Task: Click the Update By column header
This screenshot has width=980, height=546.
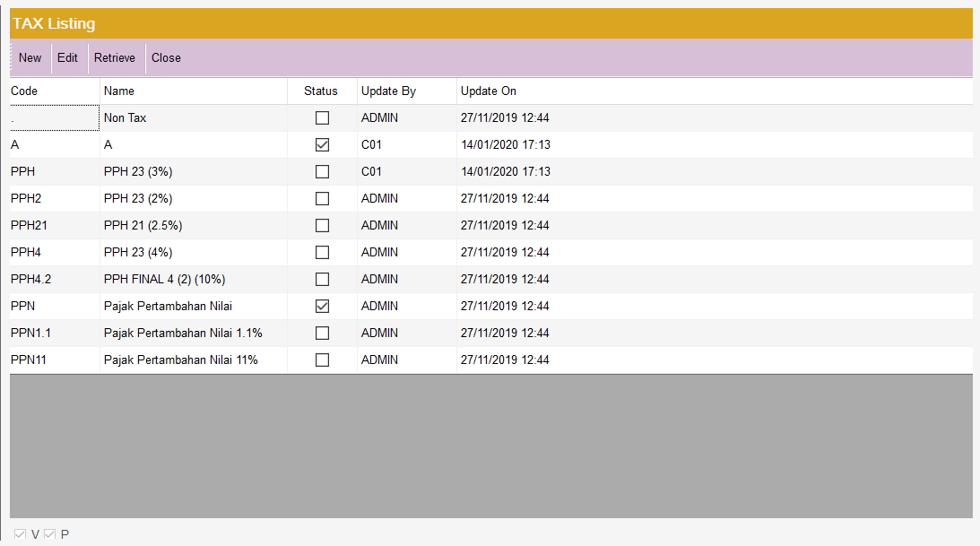Action: tap(388, 91)
